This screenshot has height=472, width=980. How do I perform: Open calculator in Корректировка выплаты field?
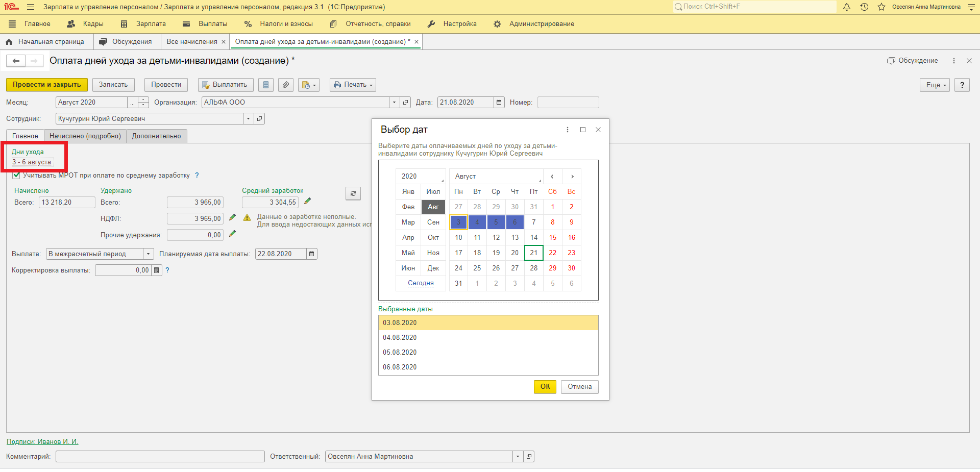pyautogui.click(x=157, y=270)
